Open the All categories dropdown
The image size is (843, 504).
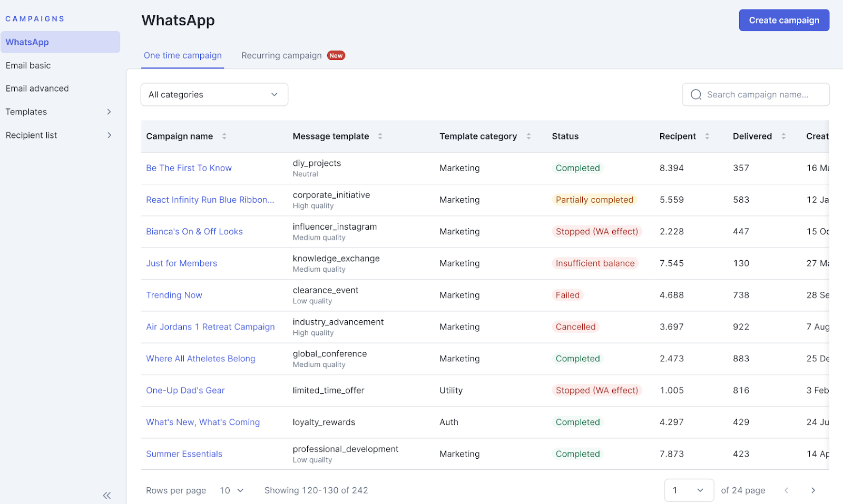pyautogui.click(x=214, y=95)
